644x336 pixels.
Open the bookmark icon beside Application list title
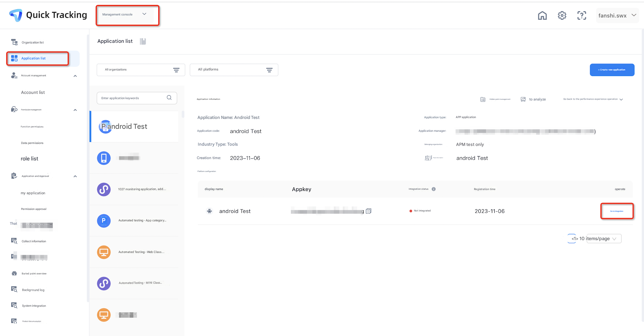pos(143,41)
